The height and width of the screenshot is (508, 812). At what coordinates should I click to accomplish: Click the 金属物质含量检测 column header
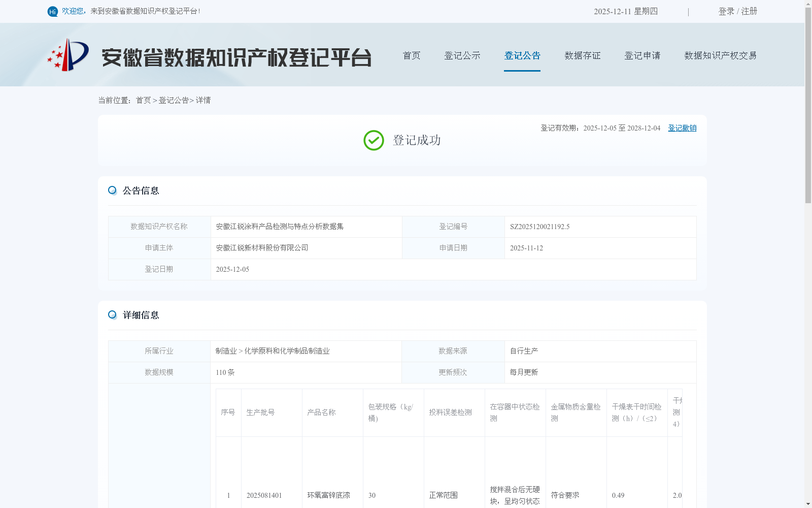coord(576,412)
